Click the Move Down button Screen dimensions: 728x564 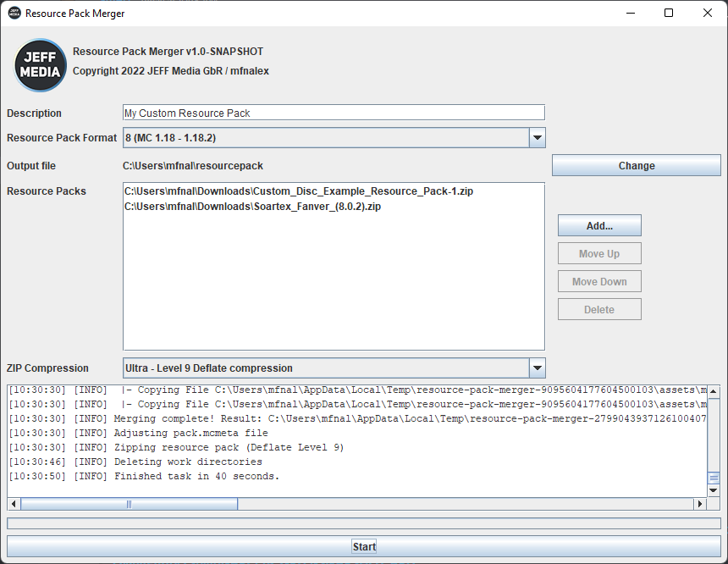pos(599,281)
